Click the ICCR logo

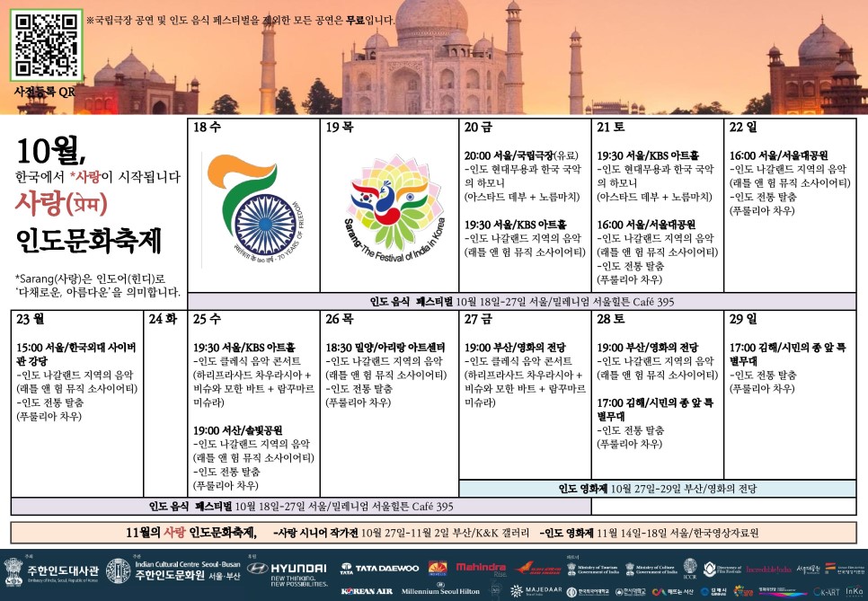690,569
